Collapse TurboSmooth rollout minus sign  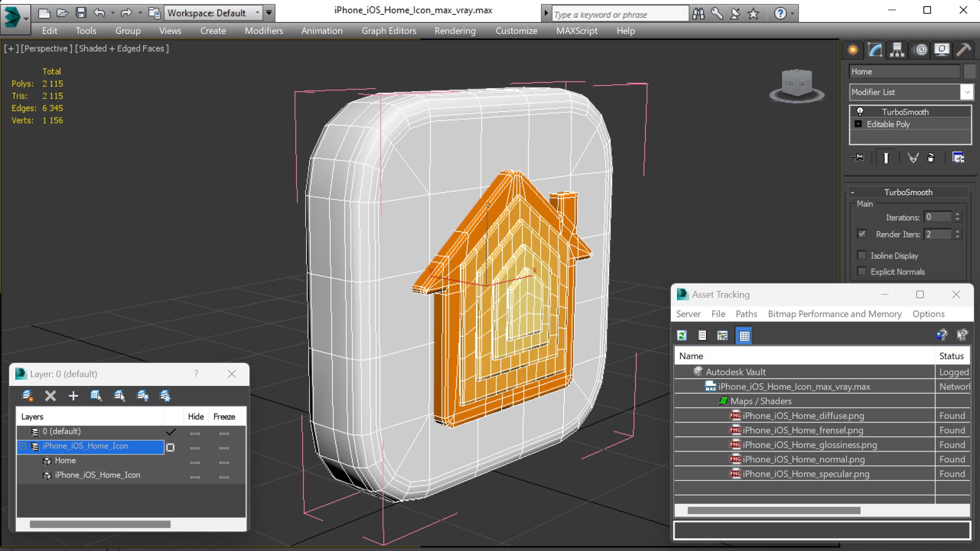pos(852,192)
